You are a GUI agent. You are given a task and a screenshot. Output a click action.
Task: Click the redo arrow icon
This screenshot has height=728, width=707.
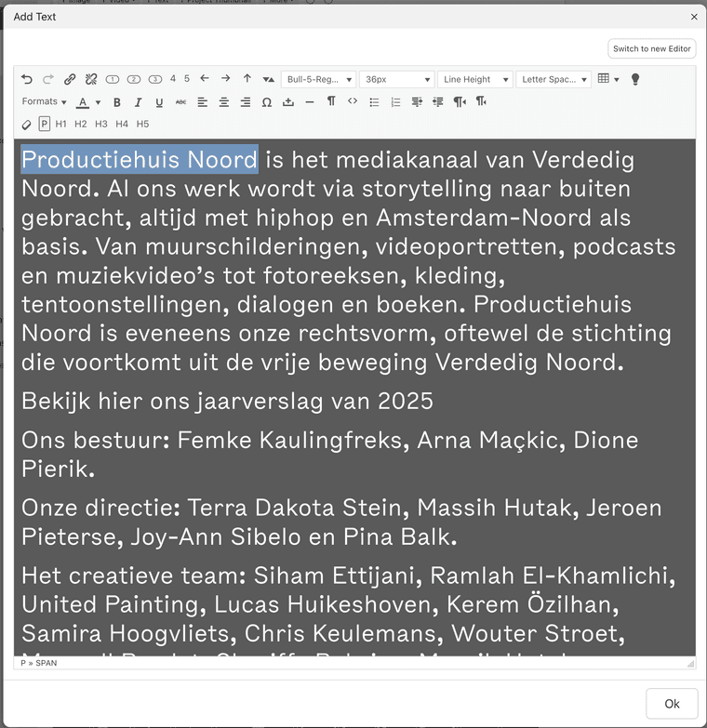pyautogui.click(x=48, y=79)
